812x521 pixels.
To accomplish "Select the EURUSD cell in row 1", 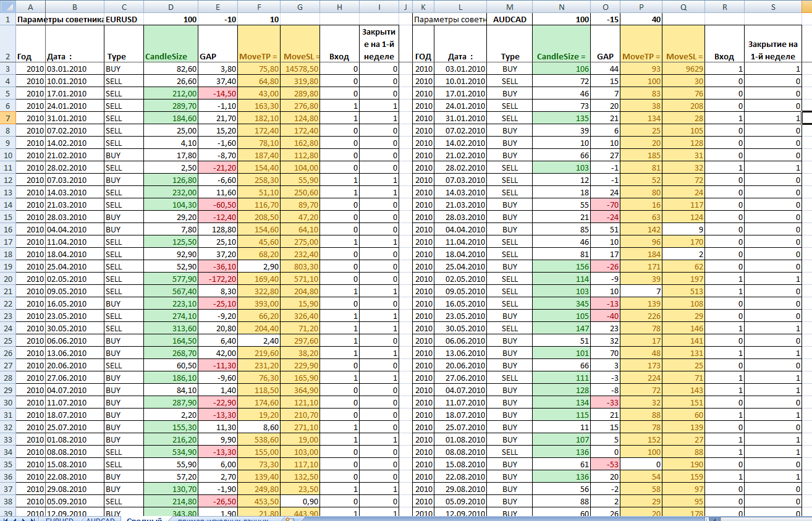I will 124,19.
